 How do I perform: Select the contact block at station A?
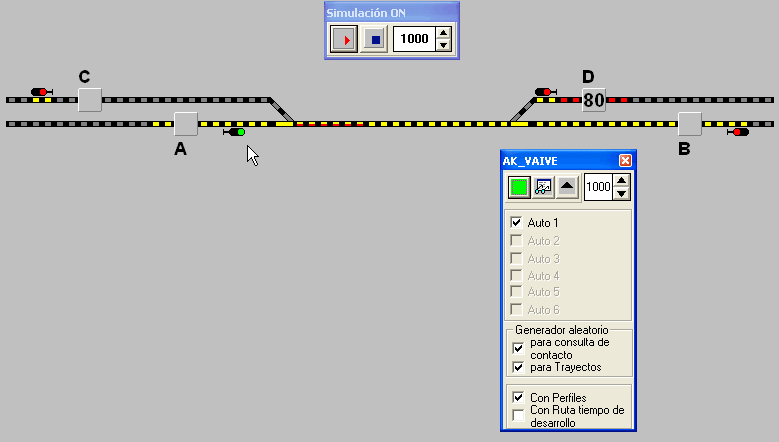[x=186, y=124]
